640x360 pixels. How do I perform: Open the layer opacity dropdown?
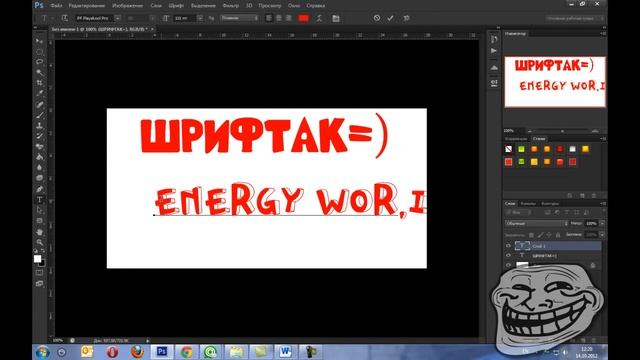click(602, 223)
